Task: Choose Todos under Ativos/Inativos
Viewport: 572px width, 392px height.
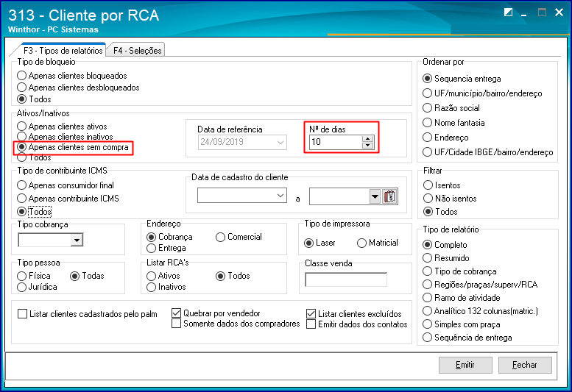Action: click(x=34, y=157)
